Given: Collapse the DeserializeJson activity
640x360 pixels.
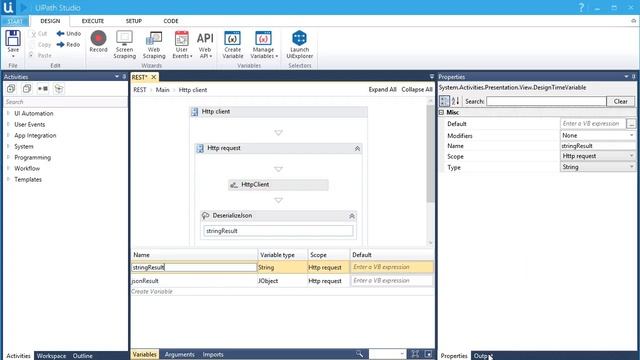Looking at the screenshot, I should 352,216.
